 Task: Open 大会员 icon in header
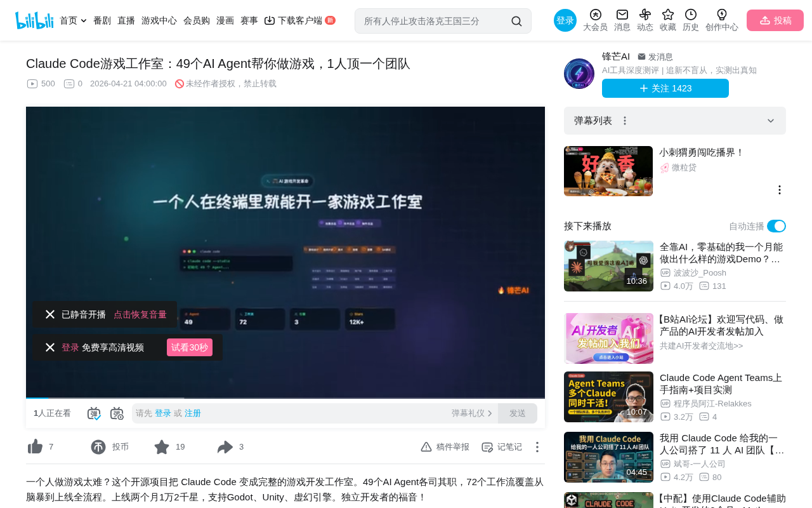click(x=595, y=20)
